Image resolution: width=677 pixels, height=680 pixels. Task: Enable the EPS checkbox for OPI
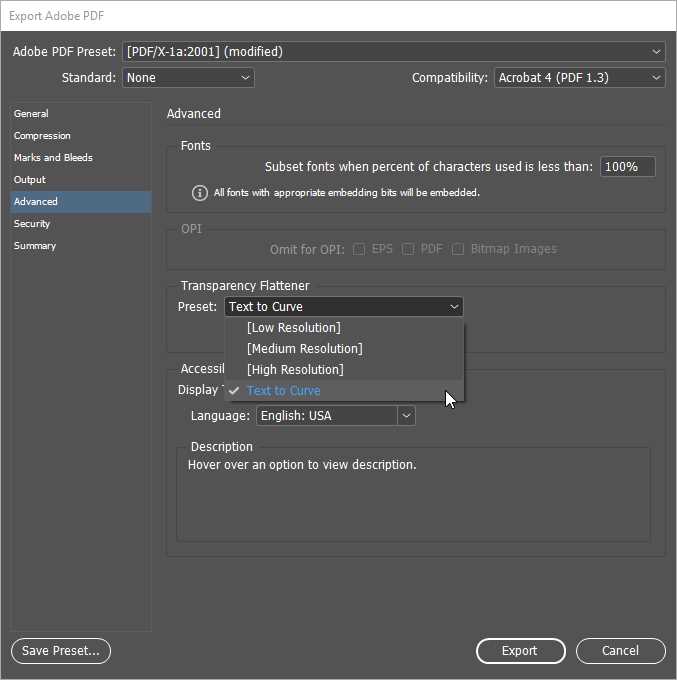[x=359, y=249]
